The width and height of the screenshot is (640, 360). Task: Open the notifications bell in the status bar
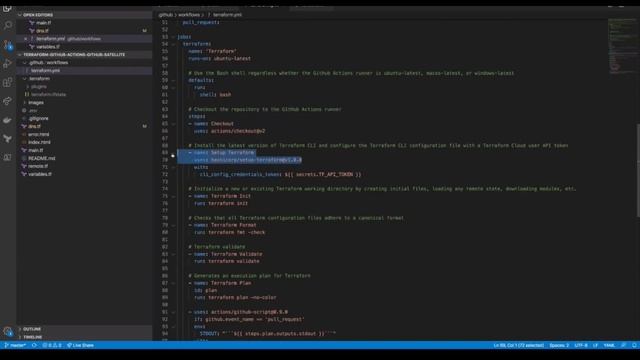click(634, 345)
